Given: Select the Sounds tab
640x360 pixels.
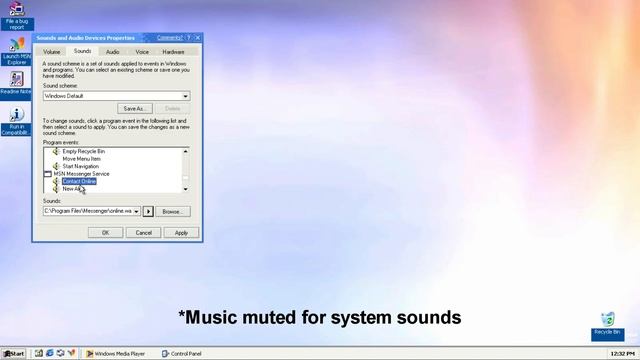Looking at the screenshot, I should coord(82,51).
